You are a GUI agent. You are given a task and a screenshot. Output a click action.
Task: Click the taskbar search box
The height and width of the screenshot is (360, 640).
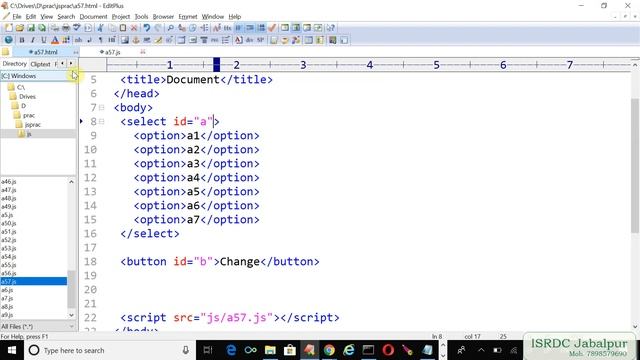click(x=109, y=350)
